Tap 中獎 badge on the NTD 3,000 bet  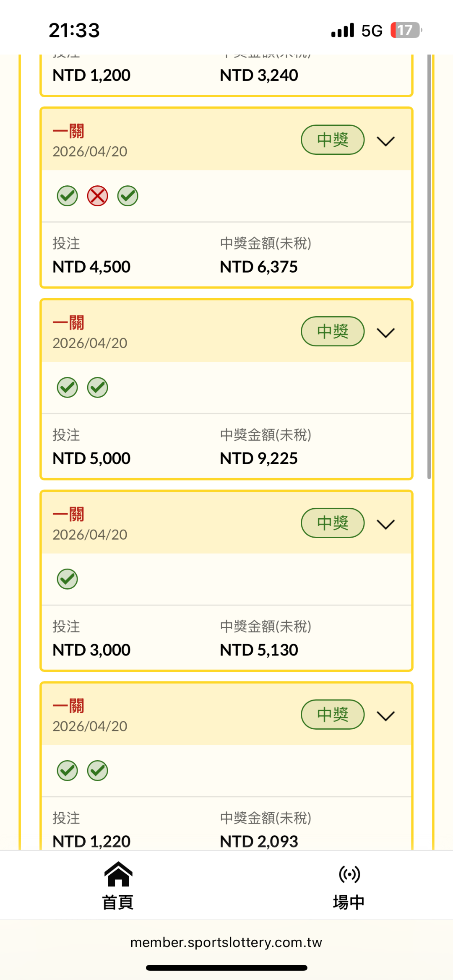tap(332, 523)
